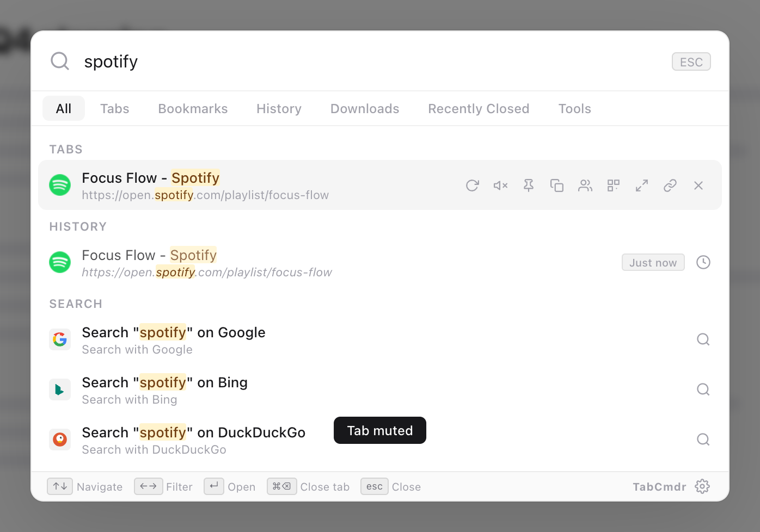Open Search "spotify" on Google result
Screen dimensions: 760x532
coord(380,339)
